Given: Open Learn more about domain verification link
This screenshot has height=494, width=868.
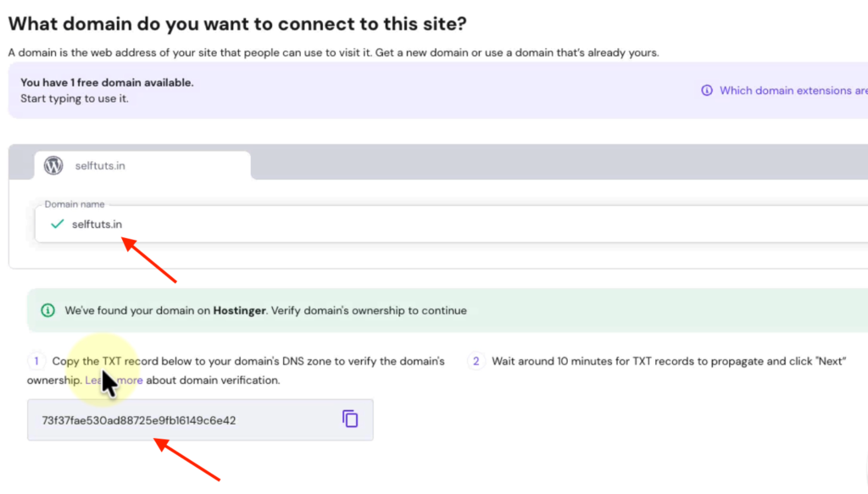Looking at the screenshot, I should 114,380.
